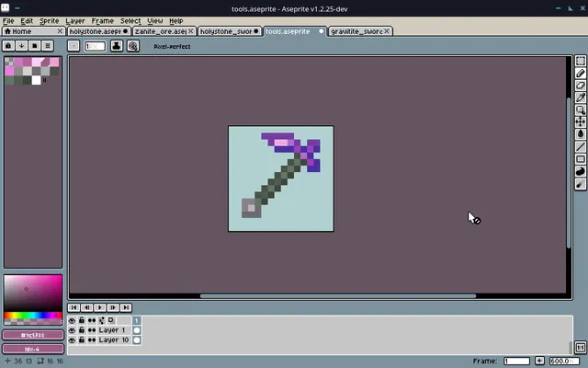Screen dimensions: 588x368
Task: Select the Move tool
Action: [581, 122]
